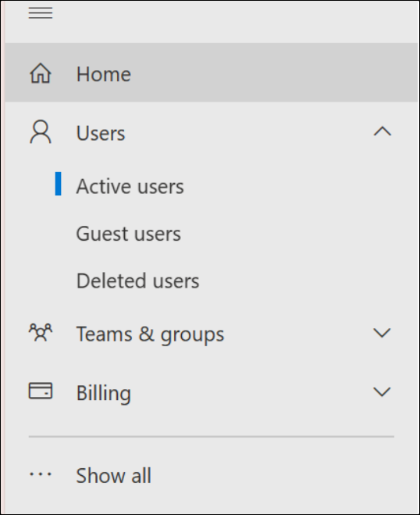Collapse the Users section chevron
Image resolution: width=420 pixels, height=515 pixels.
tap(383, 131)
